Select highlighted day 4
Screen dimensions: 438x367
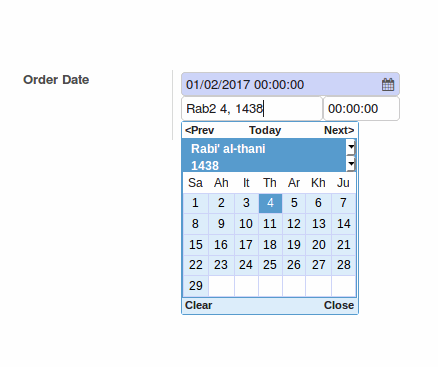[270, 203]
